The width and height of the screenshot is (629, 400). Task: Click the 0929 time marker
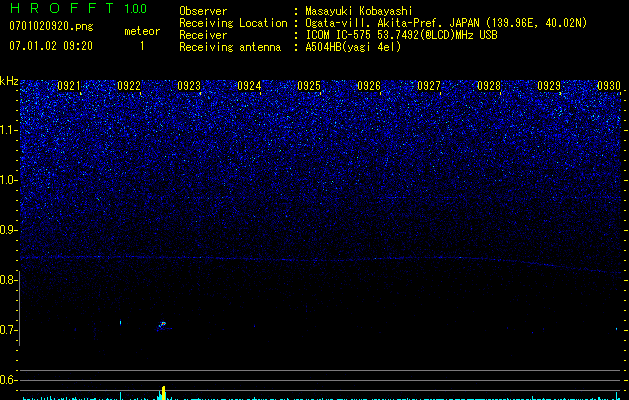click(x=549, y=86)
